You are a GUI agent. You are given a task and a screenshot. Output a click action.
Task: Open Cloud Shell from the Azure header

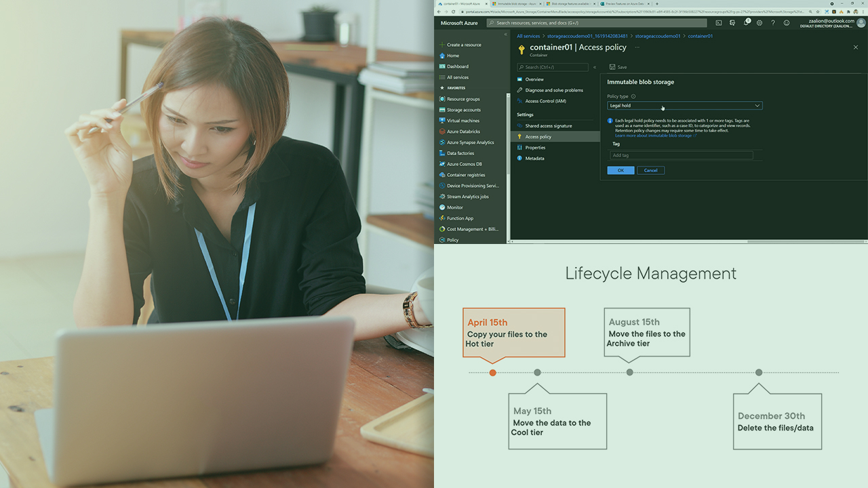tap(719, 23)
